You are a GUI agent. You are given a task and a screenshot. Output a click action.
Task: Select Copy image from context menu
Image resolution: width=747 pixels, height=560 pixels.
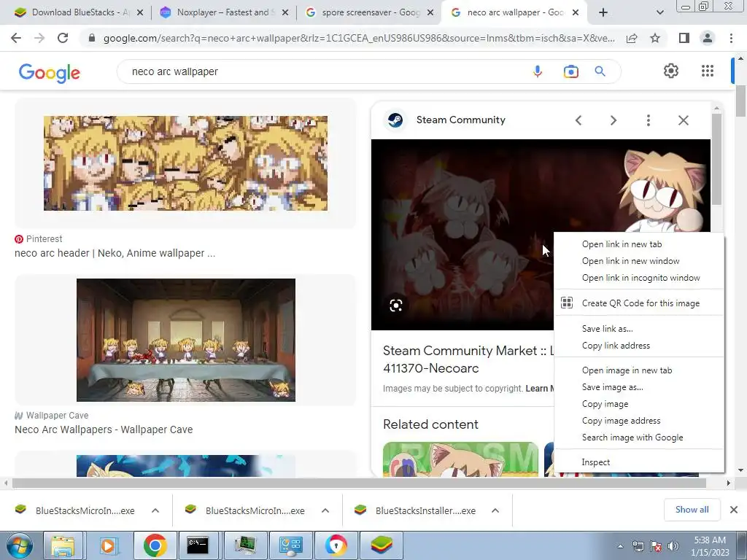coord(639,404)
